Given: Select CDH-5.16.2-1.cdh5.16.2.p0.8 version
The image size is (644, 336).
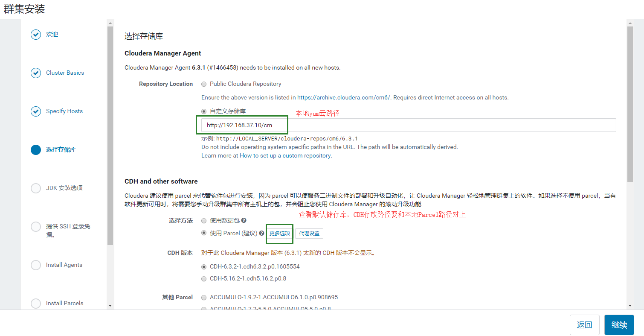Looking at the screenshot, I should click(204, 279).
